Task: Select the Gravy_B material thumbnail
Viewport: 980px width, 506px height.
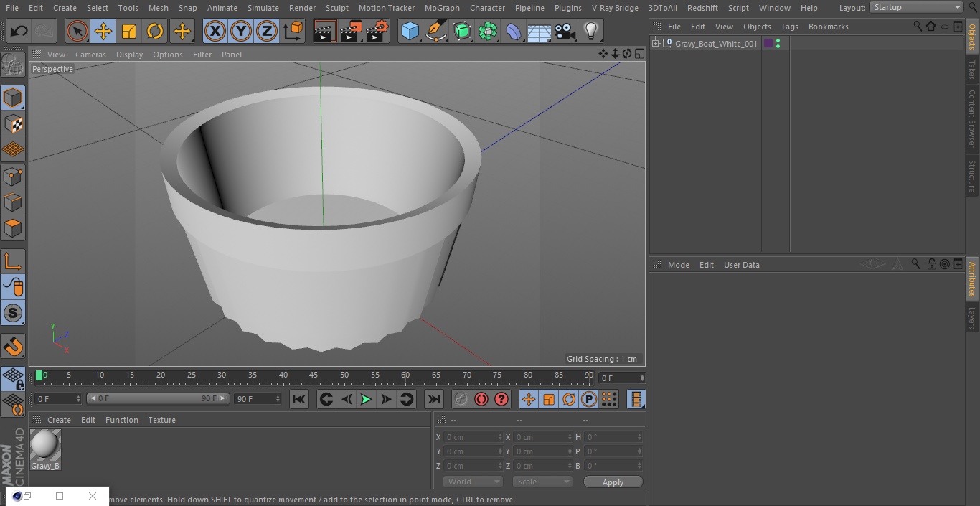Action: click(x=45, y=446)
